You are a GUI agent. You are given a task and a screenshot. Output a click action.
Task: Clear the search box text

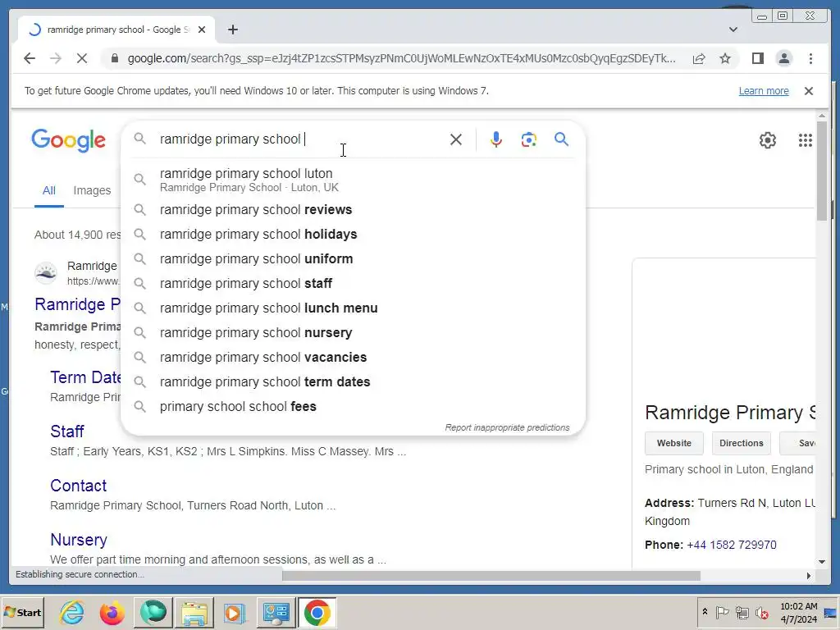click(x=456, y=139)
